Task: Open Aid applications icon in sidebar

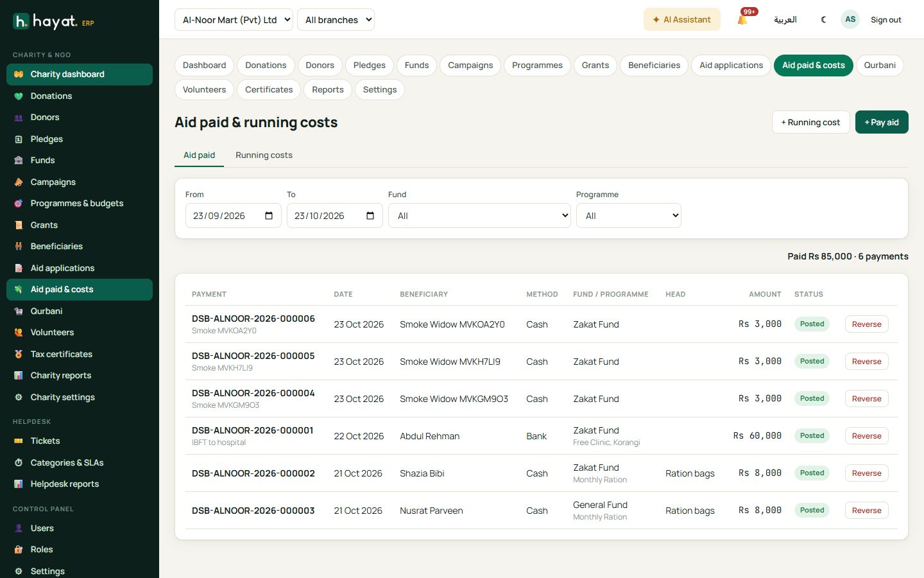Action: pyautogui.click(x=19, y=268)
